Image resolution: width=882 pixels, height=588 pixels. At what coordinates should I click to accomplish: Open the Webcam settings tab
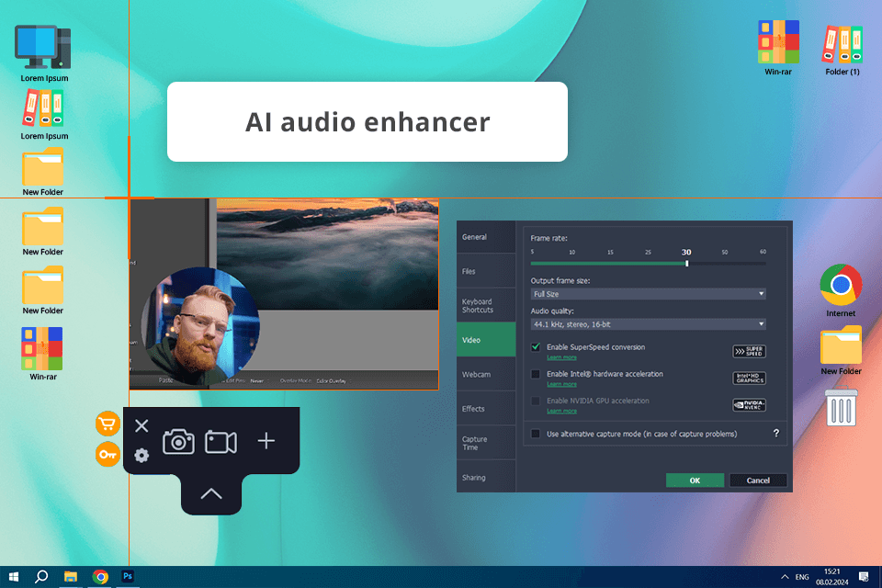pos(486,374)
